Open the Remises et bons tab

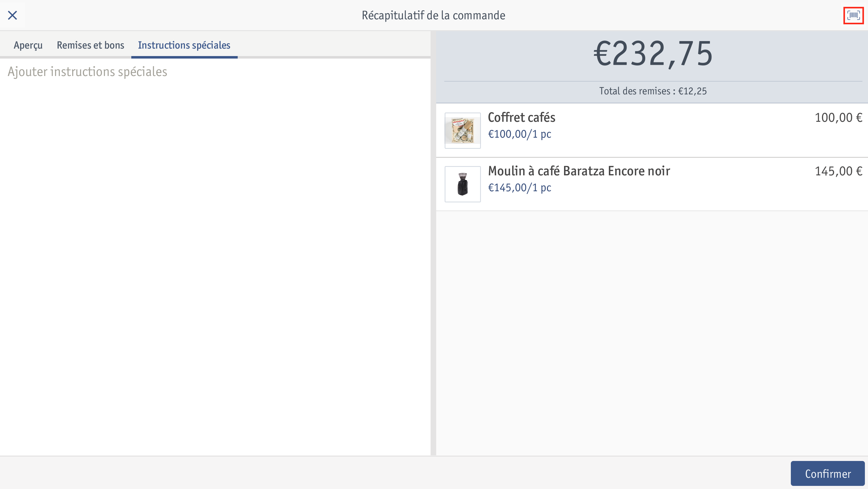tap(90, 45)
